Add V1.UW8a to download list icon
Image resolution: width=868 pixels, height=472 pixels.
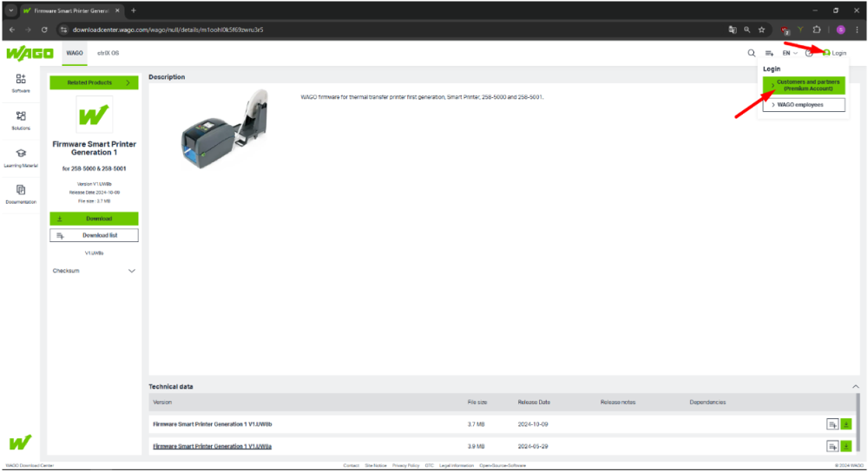click(832, 446)
